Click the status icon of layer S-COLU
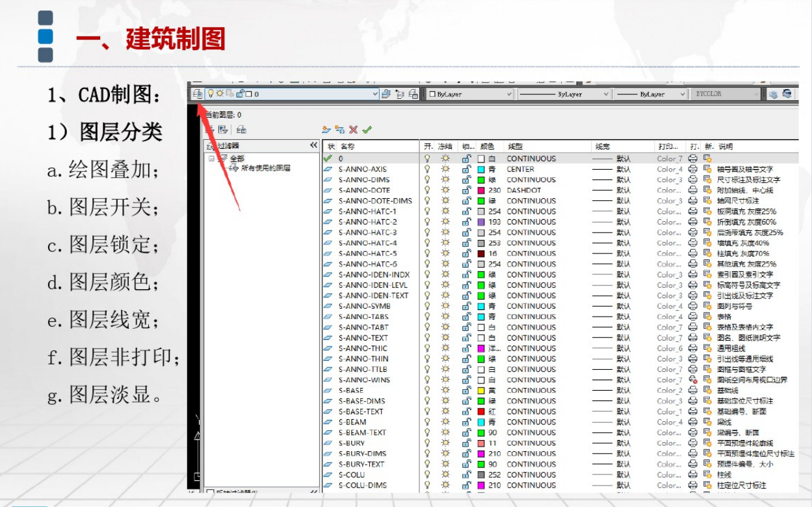Image resolution: width=812 pixels, height=507 pixels. click(328, 475)
